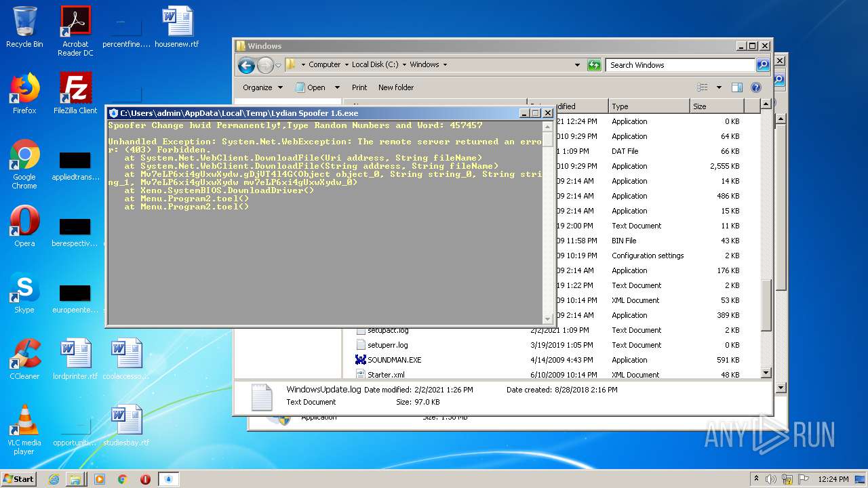
Task: Click the DAT File type cell
Action: click(x=625, y=151)
